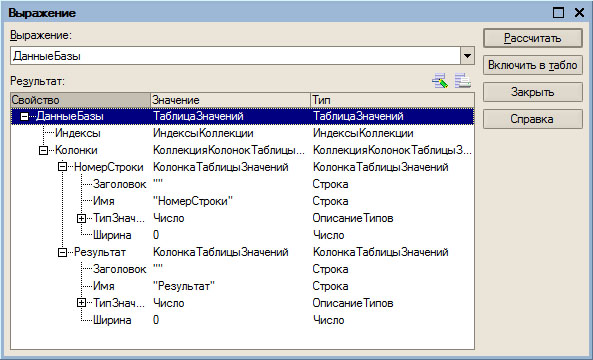The image size is (593, 360).
Task: Select Ширина row under НомерСтроки
Action: [x=242, y=235]
